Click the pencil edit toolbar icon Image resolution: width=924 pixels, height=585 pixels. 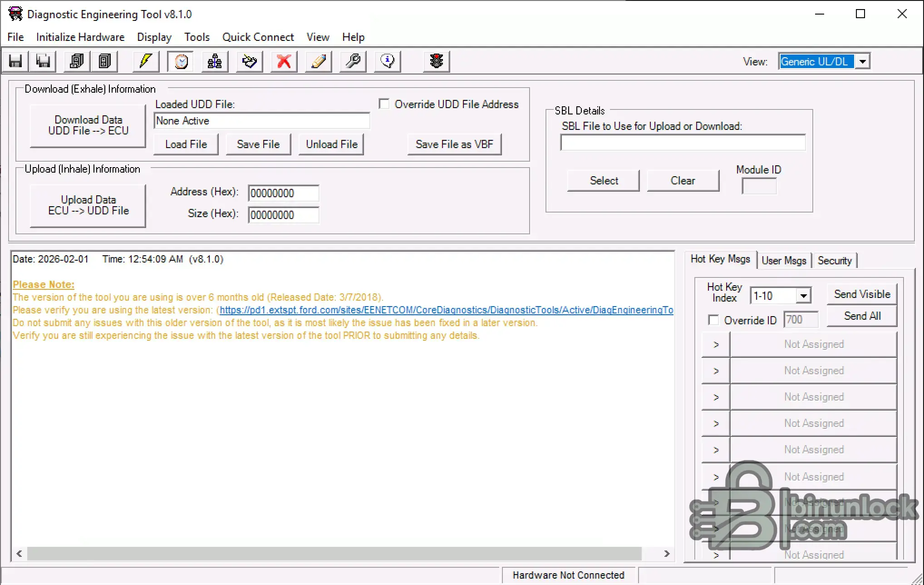pos(319,61)
